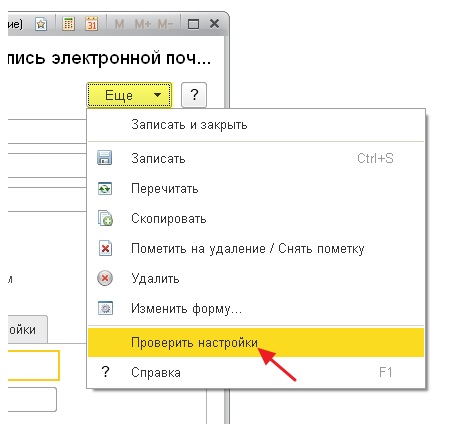Choose Записать и закрыть from the menu
This screenshot has height=435, width=455.
[256, 125]
